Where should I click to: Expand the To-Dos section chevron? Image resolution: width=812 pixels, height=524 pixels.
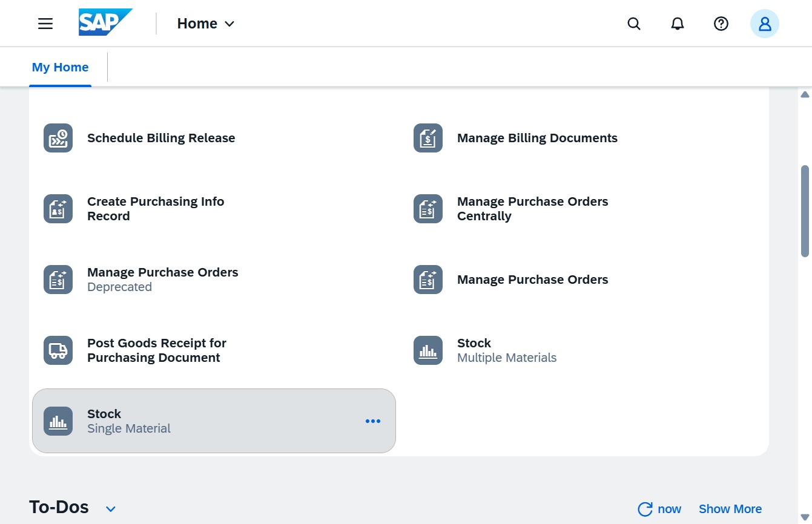pos(111,509)
